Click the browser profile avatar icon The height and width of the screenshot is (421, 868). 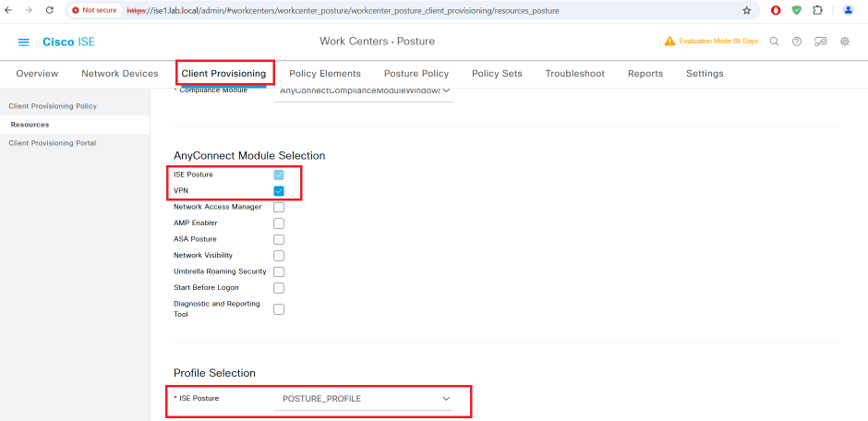click(849, 10)
